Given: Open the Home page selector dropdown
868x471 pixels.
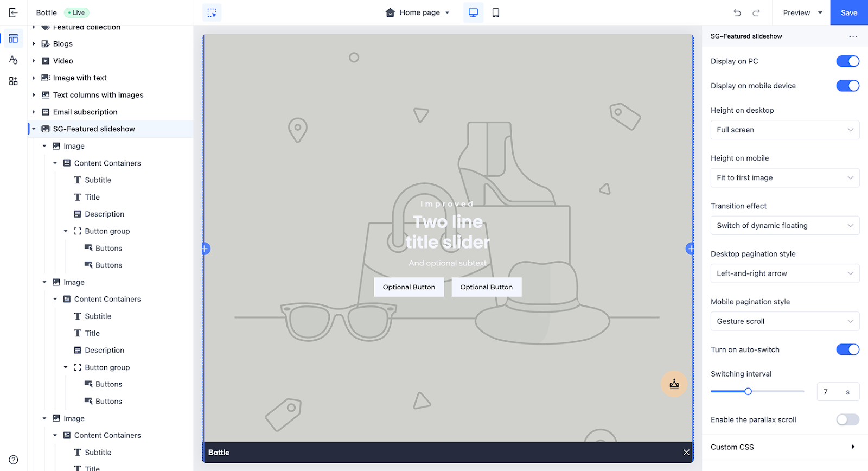Looking at the screenshot, I should pos(418,12).
